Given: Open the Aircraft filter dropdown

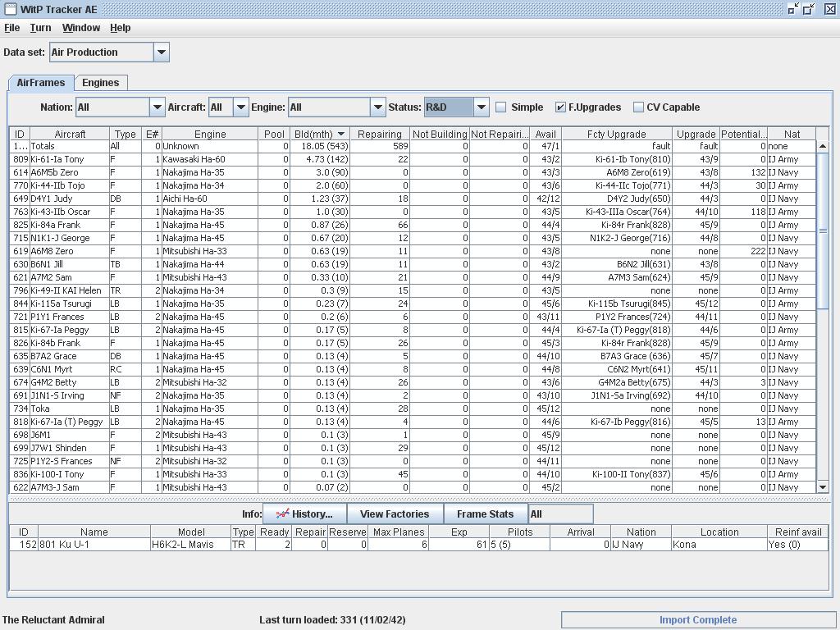Looking at the screenshot, I should [241, 107].
